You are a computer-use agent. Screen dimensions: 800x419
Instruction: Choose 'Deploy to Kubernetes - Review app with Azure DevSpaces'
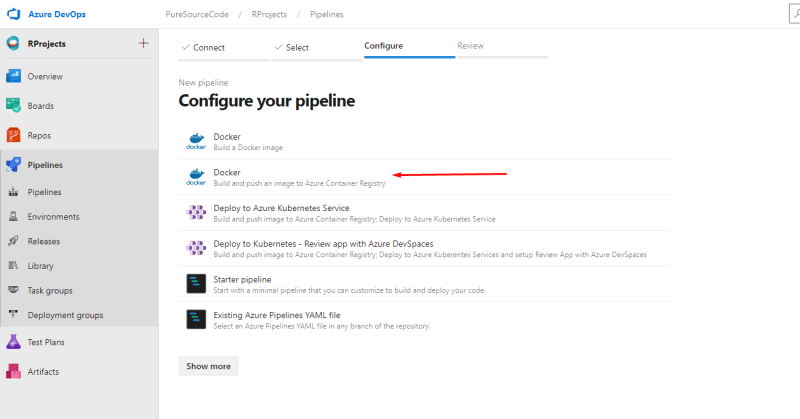coord(424,249)
